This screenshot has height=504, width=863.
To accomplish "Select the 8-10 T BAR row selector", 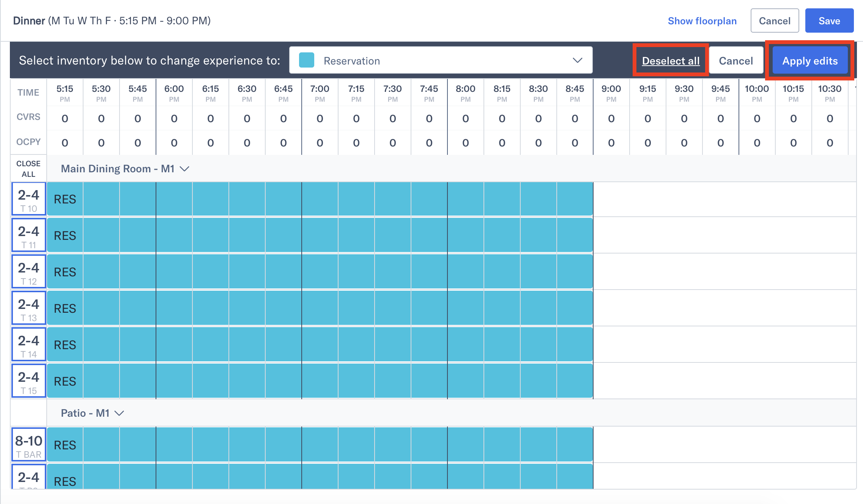I will pos(28,444).
